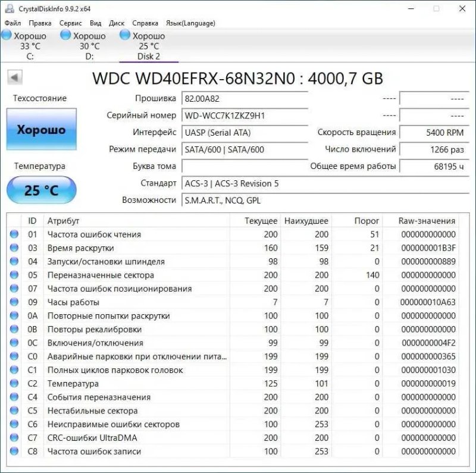Click status orb for attribute C8 write error rate
The image size is (476, 473).
tap(14, 451)
